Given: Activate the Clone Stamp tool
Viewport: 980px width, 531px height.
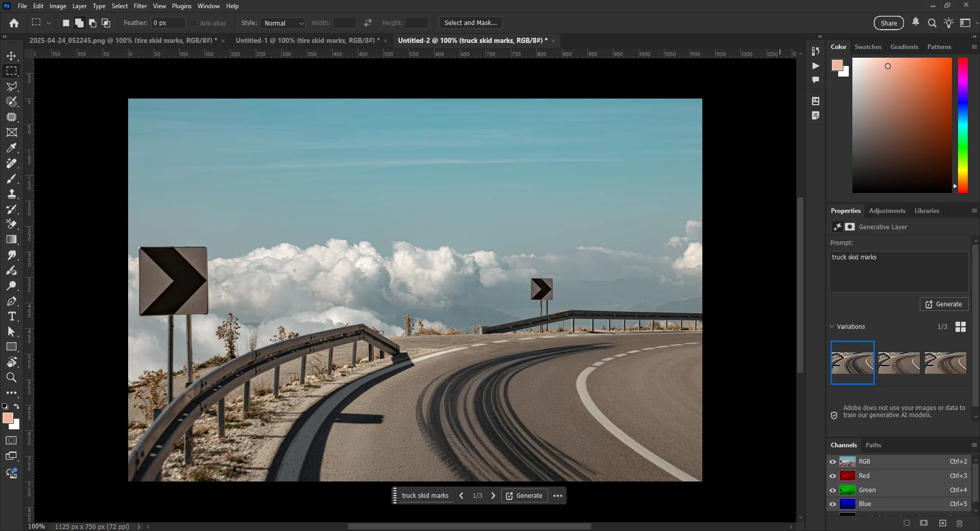Looking at the screenshot, I should 11,194.
